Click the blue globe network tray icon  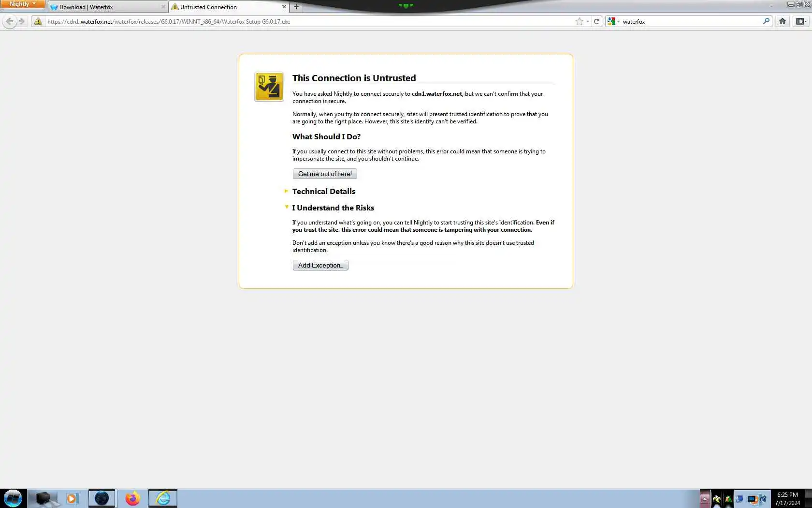click(763, 499)
